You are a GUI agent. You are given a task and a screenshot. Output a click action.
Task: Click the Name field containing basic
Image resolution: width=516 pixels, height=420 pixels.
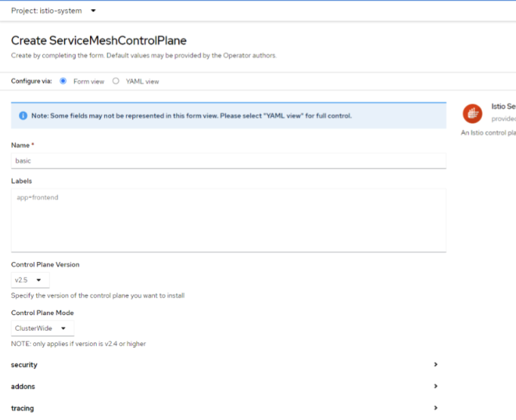coord(228,161)
